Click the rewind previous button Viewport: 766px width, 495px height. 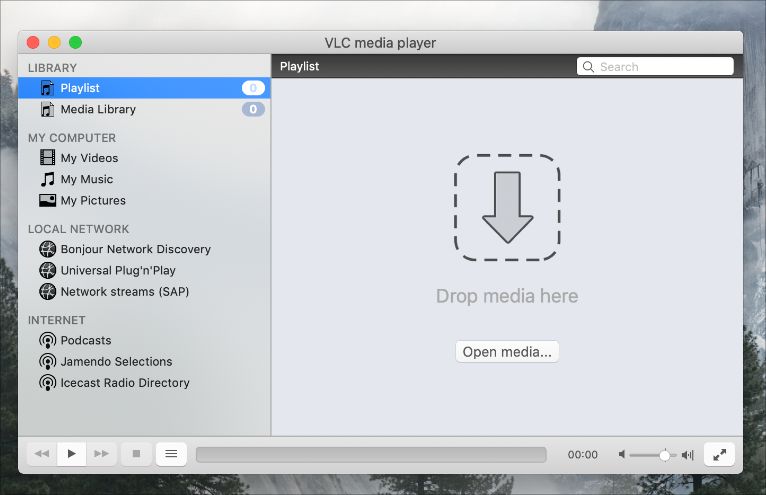click(42, 454)
